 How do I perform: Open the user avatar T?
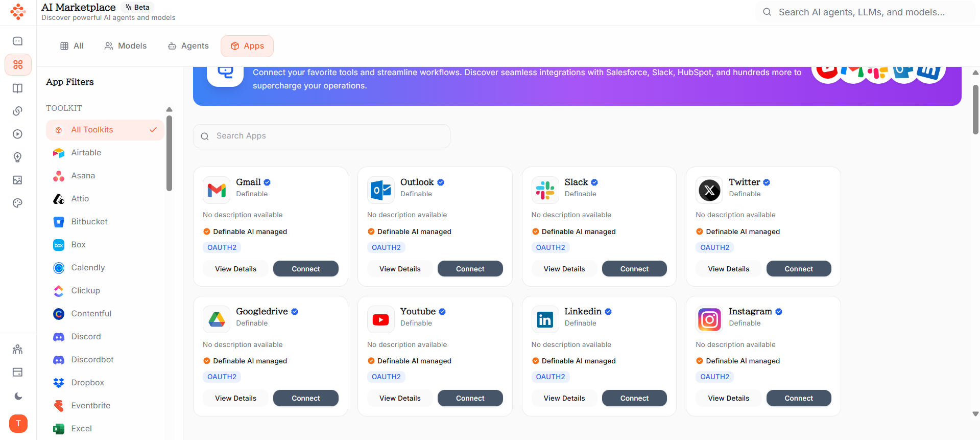(18, 423)
